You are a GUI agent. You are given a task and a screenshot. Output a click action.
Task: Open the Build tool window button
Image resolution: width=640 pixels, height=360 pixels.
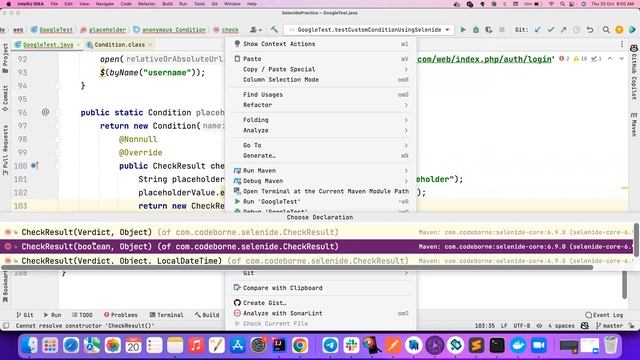(x=207, y=315)
